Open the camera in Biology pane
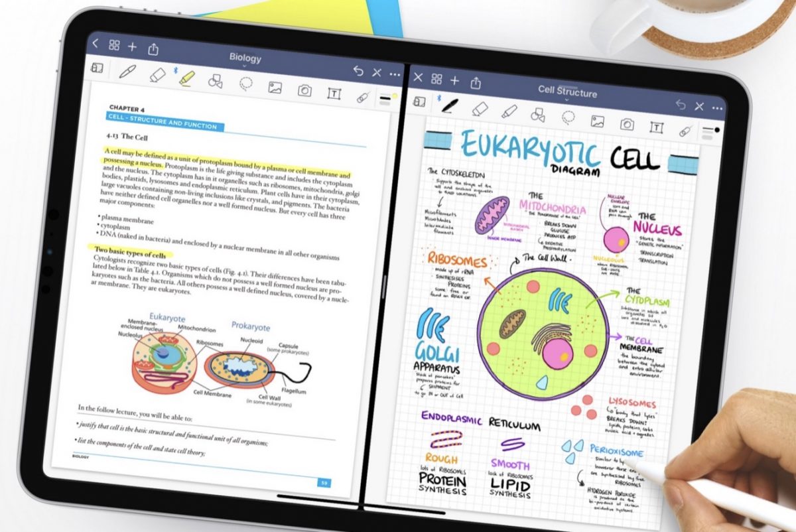The width and height of the screenshot is (796, 532). (x=304, y=90)
